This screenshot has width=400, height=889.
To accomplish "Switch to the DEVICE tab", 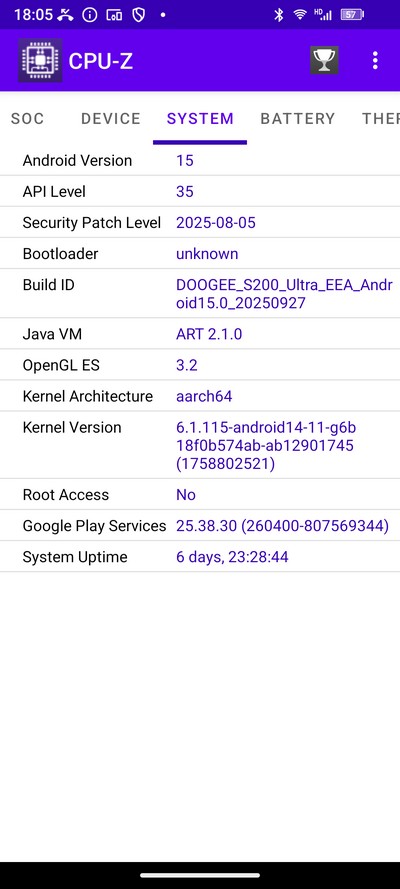I will click(x=110, y=118).
